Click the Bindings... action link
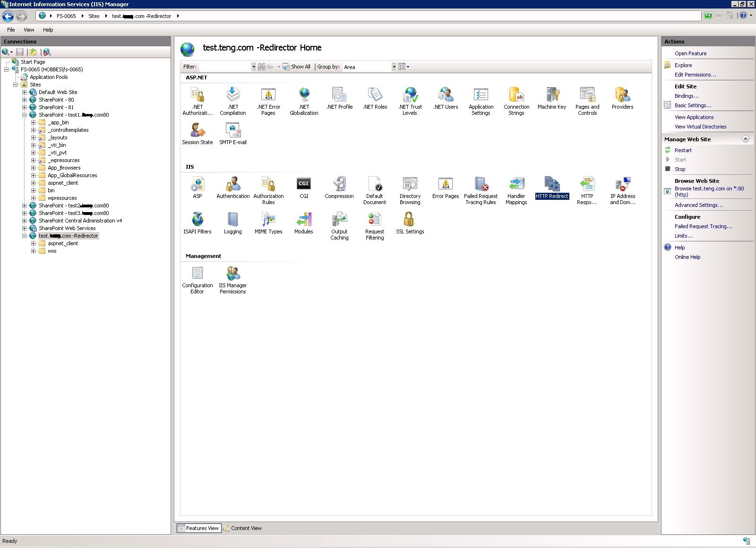Screen dimensions: 756x548 tap(687, 96)
